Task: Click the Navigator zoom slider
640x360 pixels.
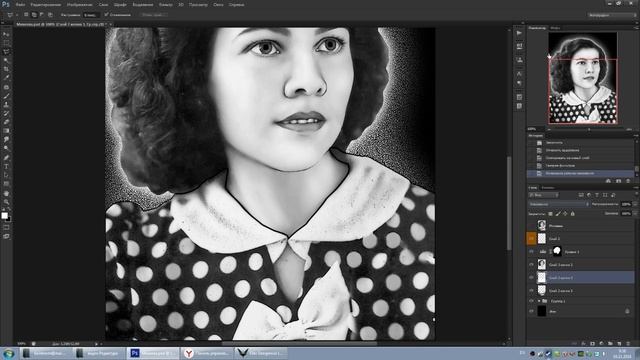Action: (x=589, y=129)
